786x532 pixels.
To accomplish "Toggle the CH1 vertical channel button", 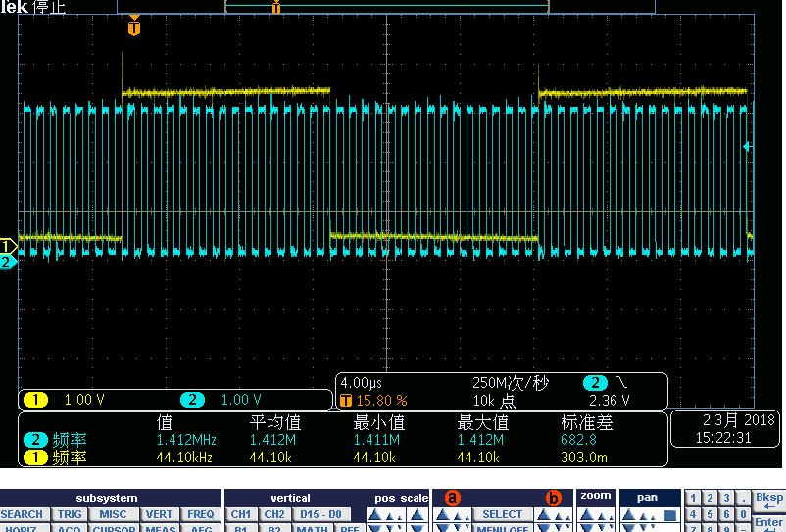I will coord(241,514).
